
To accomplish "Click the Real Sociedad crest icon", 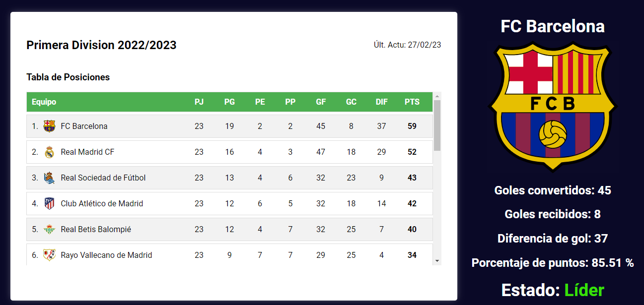I will point(49,178).
